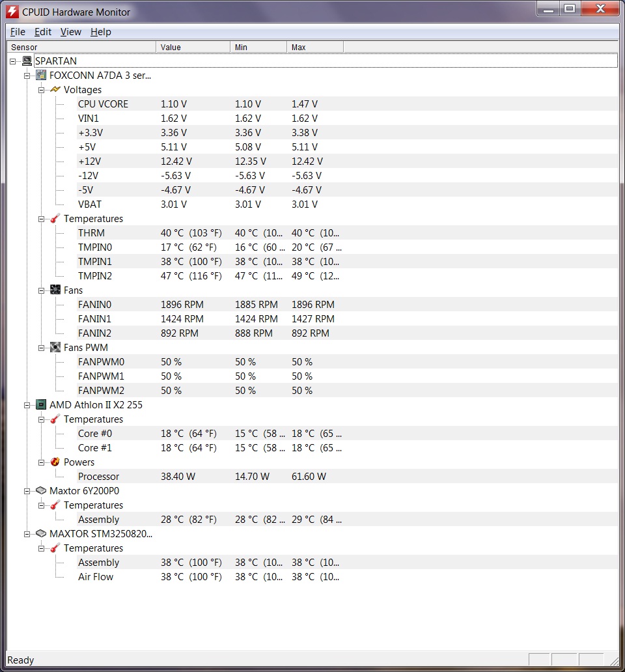Open the Help menu
The height and width of the screenshot is (672, 625).
(x=101, y=32)
